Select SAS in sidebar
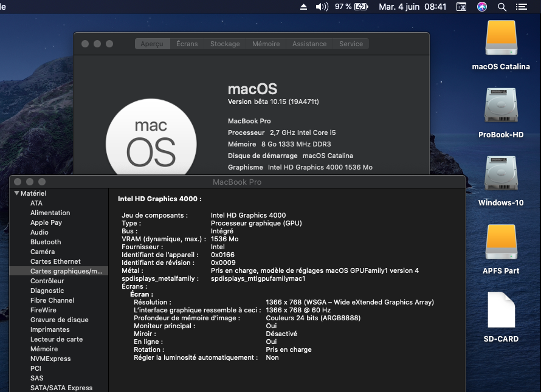 click(36, 378)
